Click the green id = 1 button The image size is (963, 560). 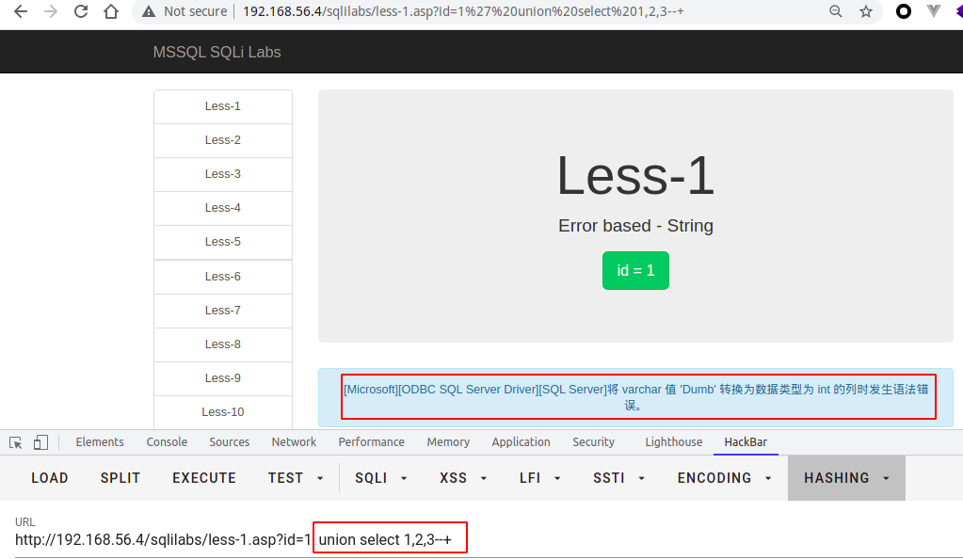point(635,270)
